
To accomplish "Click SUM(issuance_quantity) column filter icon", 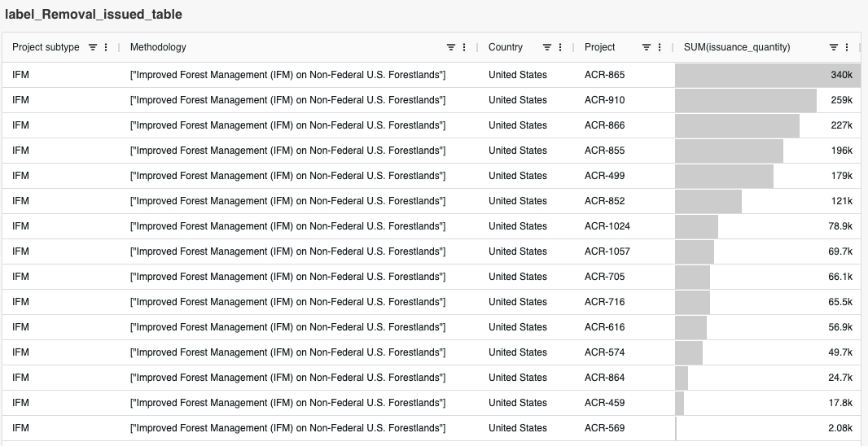I will 834,47.
